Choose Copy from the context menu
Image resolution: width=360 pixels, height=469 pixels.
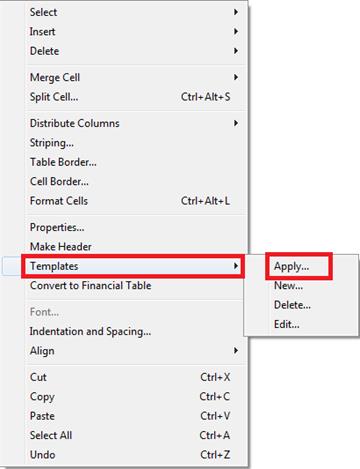pyautogui.click(x=133, y=397)
